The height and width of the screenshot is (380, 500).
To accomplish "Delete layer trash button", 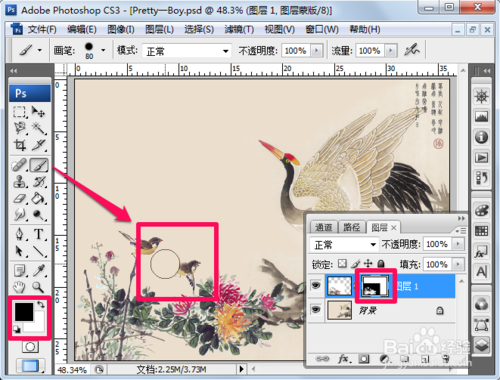I will (445, 359).
